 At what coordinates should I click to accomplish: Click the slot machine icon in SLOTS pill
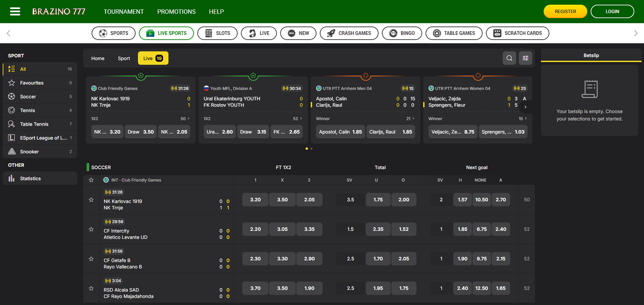click(x=209, y=33)
